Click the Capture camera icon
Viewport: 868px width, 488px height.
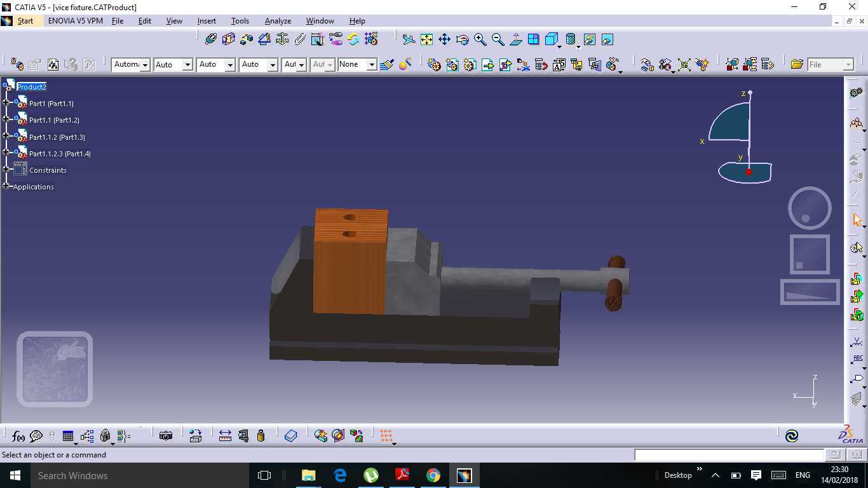pos(166,436)
